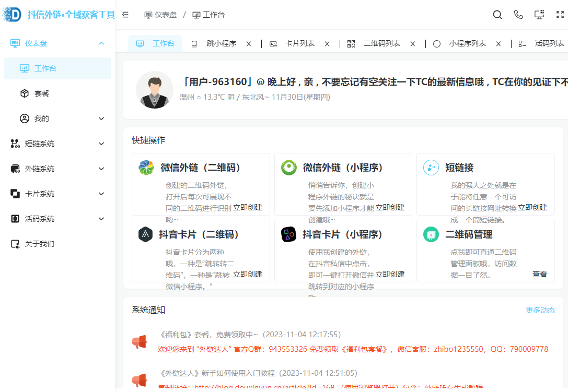The width and height of the screenshot is (568, 392).
Task: Click the card icon on 卡片列表 tab
Action: point(273,44)
